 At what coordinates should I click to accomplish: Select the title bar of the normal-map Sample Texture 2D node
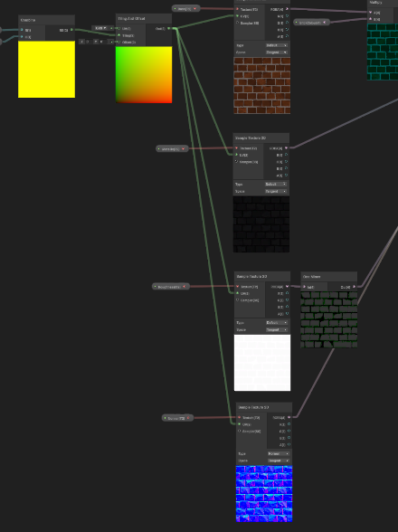(264, 407)
